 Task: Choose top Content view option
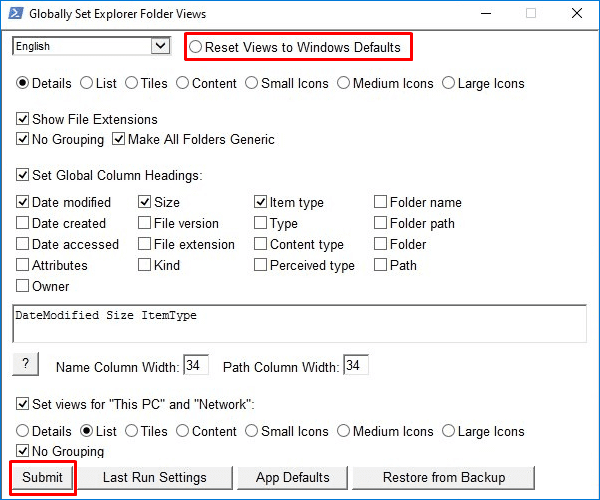coord(183,83)
